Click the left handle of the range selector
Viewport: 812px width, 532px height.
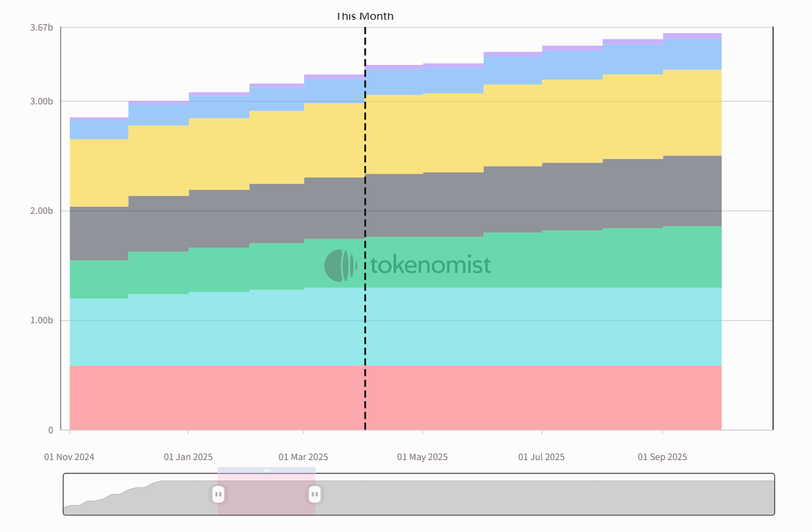pos(218,494)
